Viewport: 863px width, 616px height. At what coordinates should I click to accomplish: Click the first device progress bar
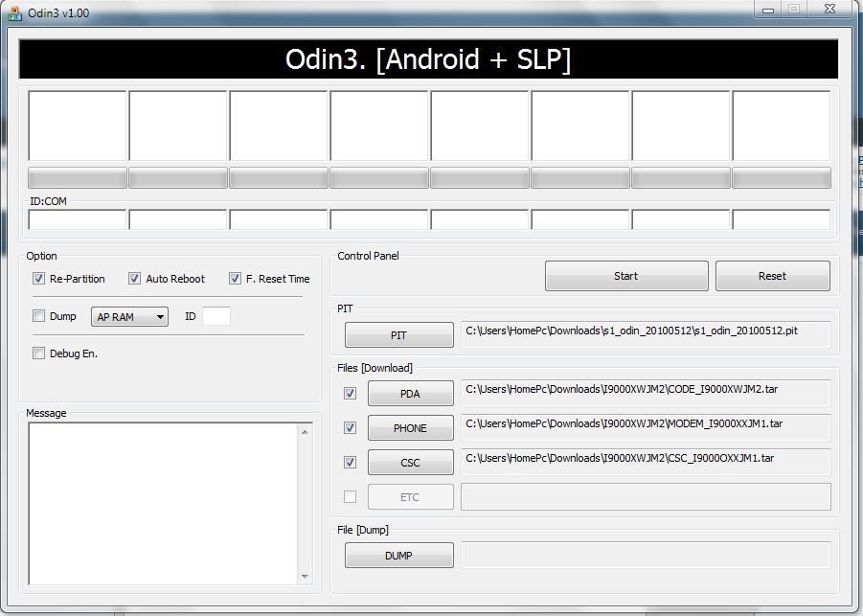[78, 178]
